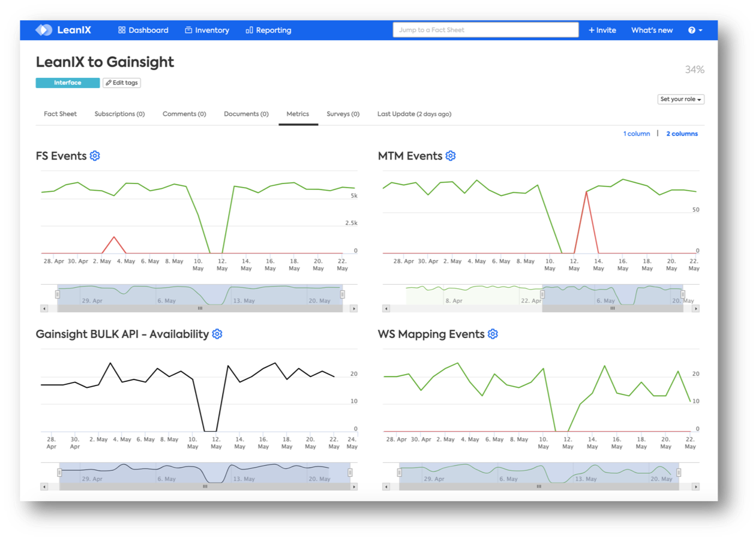
Task: Open the What's new link
Action: pos(652,30)
